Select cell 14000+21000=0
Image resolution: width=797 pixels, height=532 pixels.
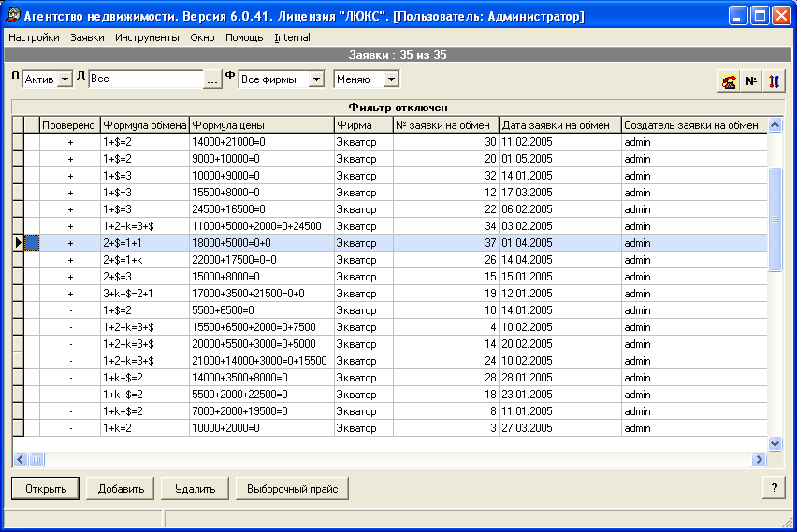(x=262, y=142)
